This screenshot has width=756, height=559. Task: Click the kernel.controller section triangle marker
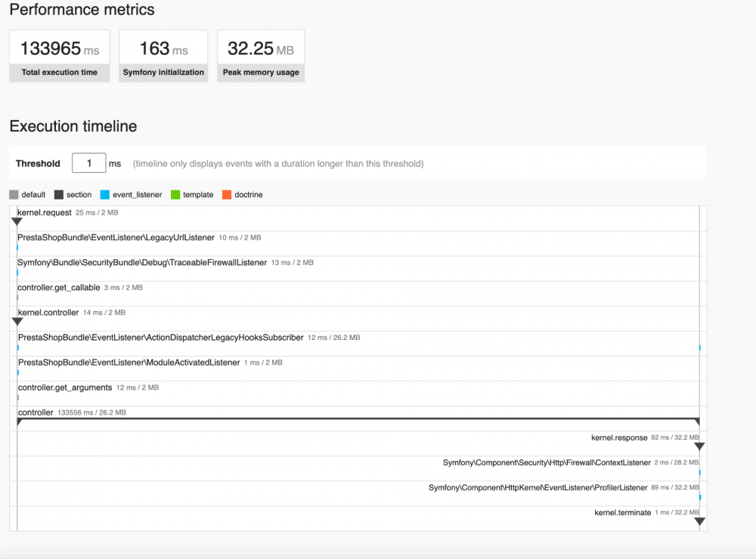point(17,322)
